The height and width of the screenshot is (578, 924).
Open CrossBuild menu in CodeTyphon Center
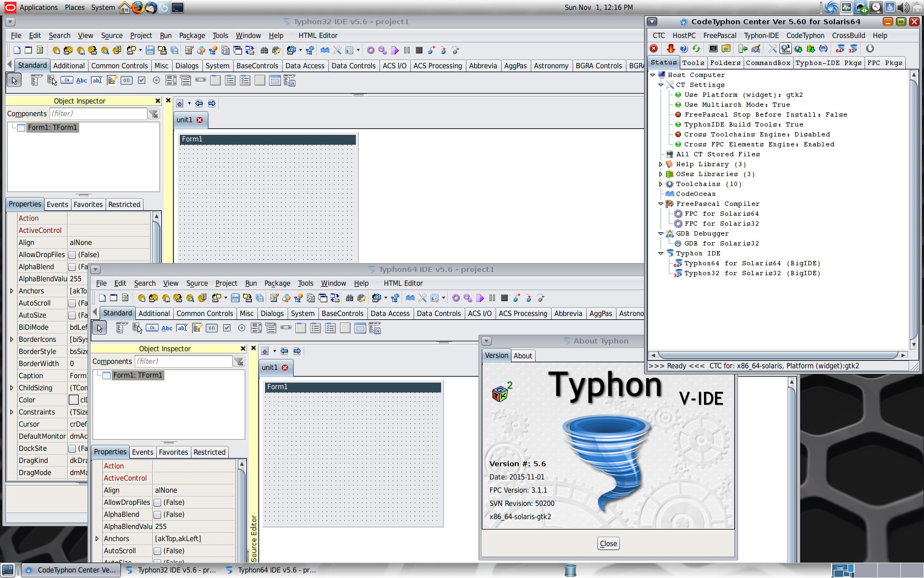(849, 35)
